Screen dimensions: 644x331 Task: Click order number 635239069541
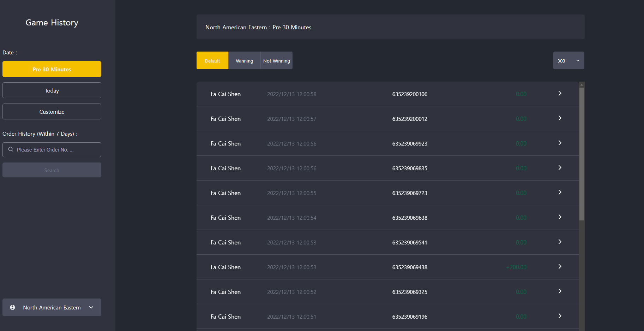tap(410, 242)
